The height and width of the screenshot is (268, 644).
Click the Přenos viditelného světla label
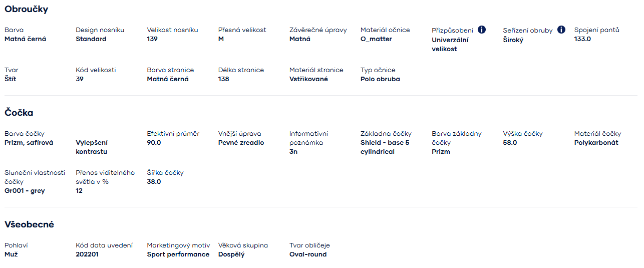click(105, 177)
